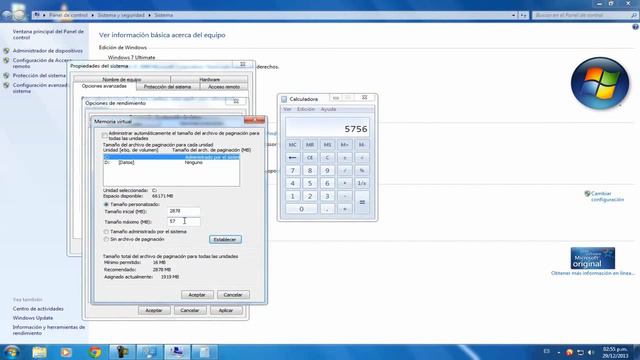Click the equals key in Calculadora

click(x=362, y=202)
